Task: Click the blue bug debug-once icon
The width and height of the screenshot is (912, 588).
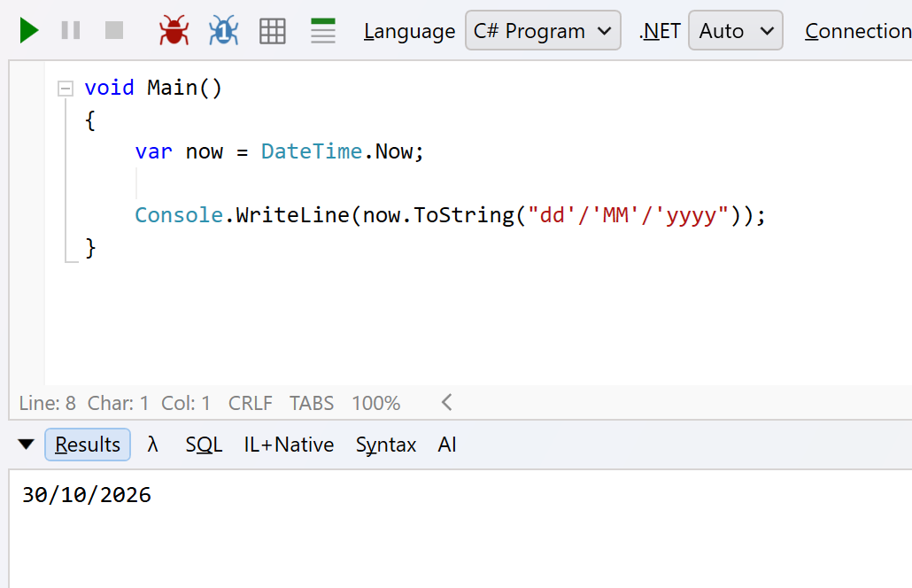Action: point(223,30)
